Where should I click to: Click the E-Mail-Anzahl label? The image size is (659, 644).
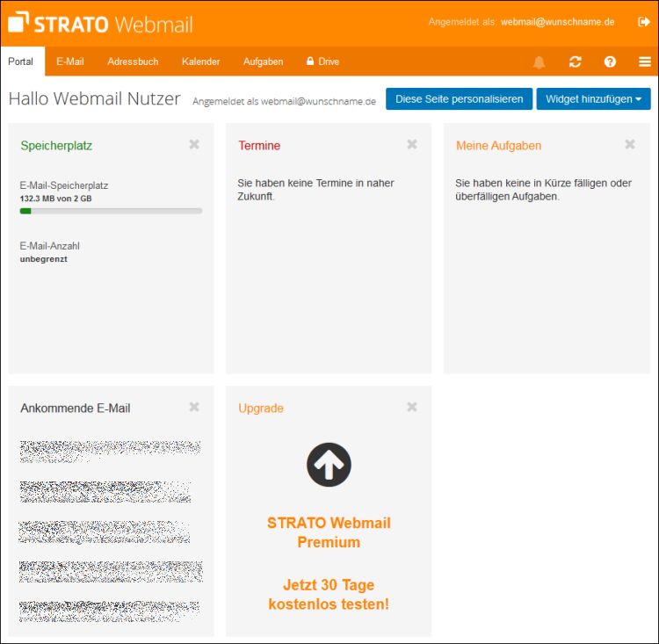click(49, 246)
